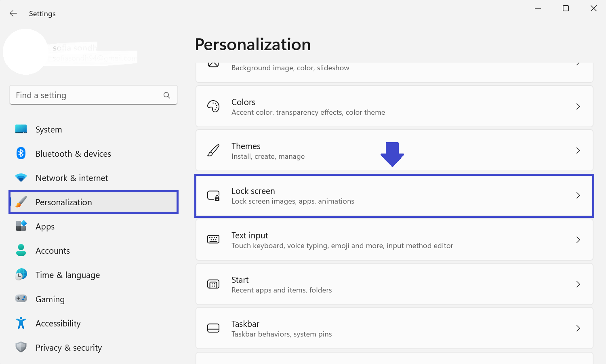Click the Network Wi-Fi icon in sidebar

[21, 178]
